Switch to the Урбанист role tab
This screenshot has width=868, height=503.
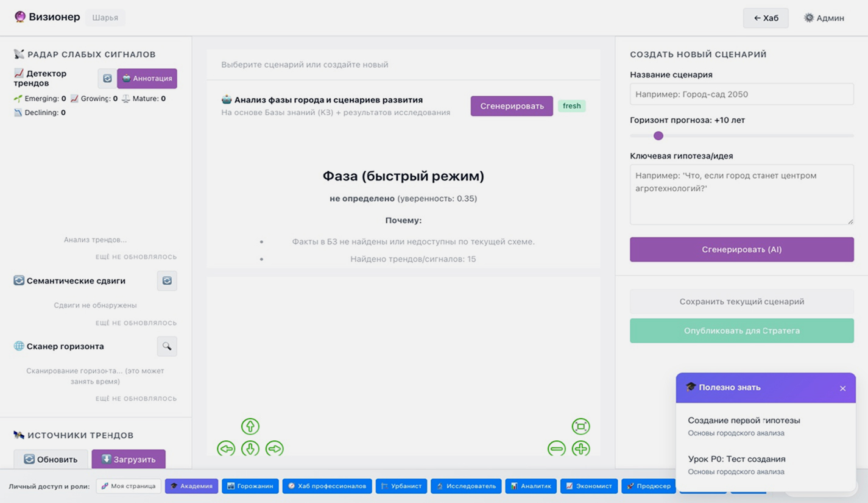tap(401, 486)
